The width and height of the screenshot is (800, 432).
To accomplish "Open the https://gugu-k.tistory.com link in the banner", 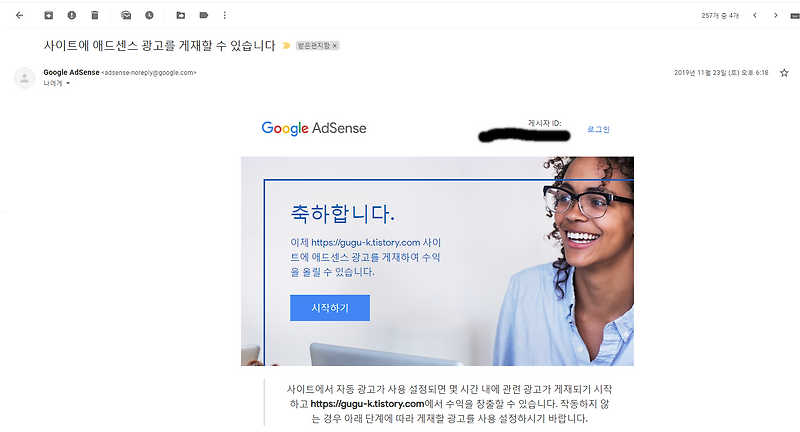I will coord(366,242).
